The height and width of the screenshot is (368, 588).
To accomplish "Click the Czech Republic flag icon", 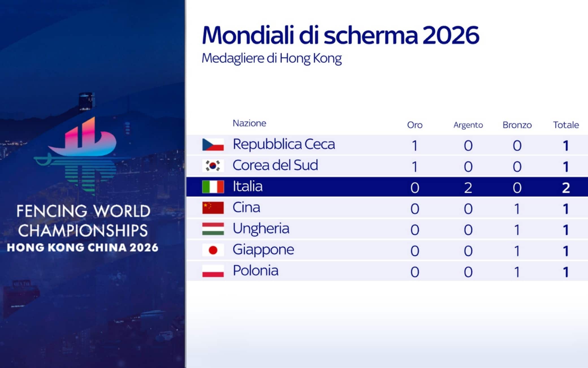I will pyautogui.click(x=213, y=145).
